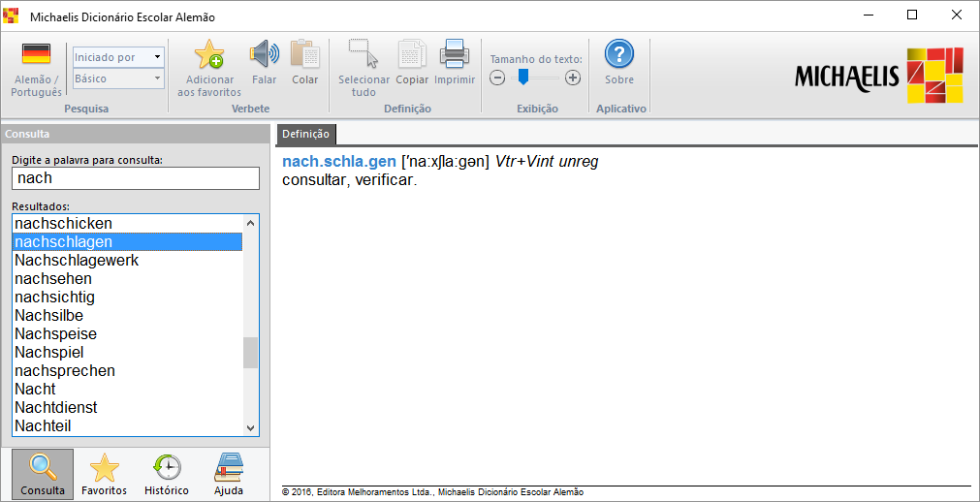Switch the Alemão / Português language direction

[x=36, y=70]
